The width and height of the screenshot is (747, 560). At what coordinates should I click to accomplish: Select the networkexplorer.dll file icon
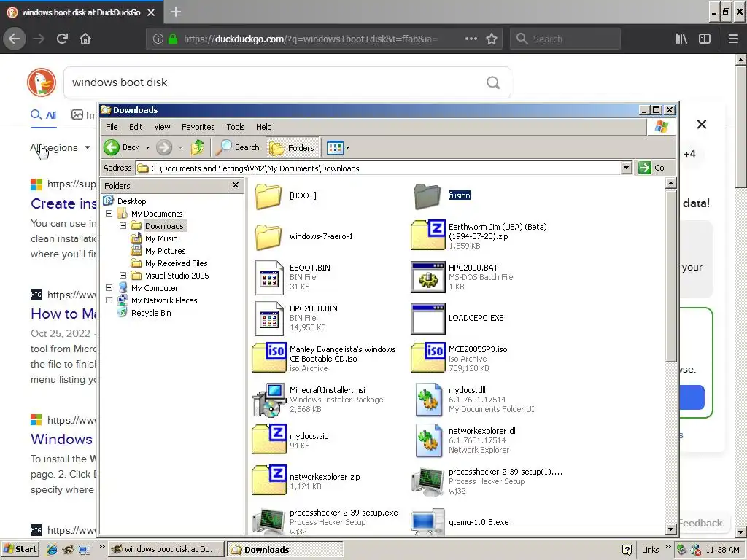click(427, 440)
